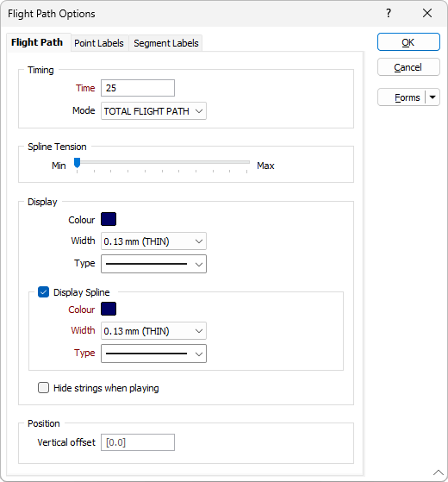
Task: Close the Flight Path Options dialog
Action: tap(427, 13)
